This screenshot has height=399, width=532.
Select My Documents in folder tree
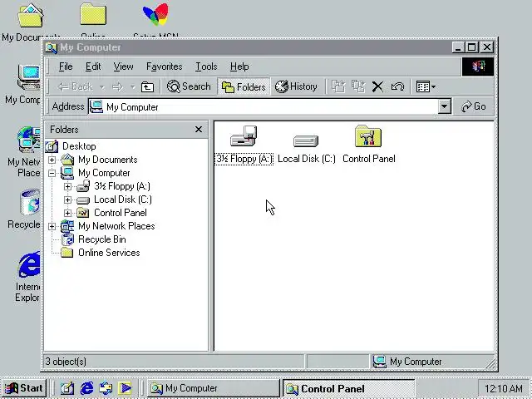tap(107, 160)
